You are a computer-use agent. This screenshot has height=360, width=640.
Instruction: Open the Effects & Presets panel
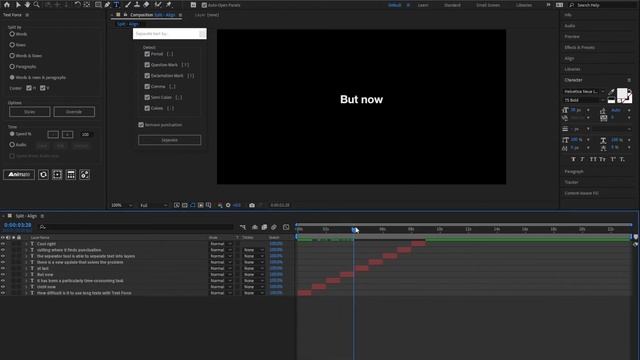[x=579, y=47]
